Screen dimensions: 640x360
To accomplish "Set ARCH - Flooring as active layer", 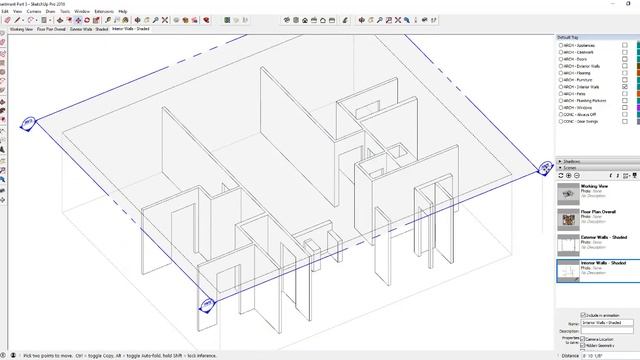I will coord(561,73).
